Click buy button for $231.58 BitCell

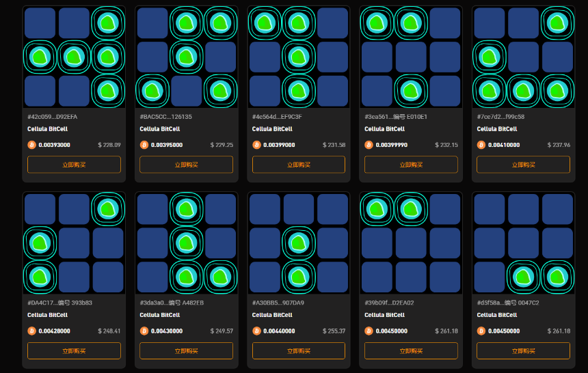click(x=299, y=165)
